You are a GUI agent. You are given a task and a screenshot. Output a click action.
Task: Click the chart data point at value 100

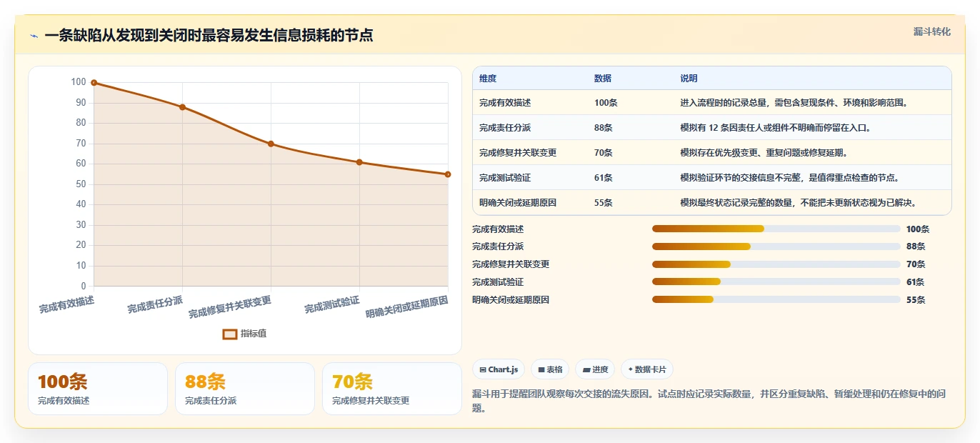(94, 83)
